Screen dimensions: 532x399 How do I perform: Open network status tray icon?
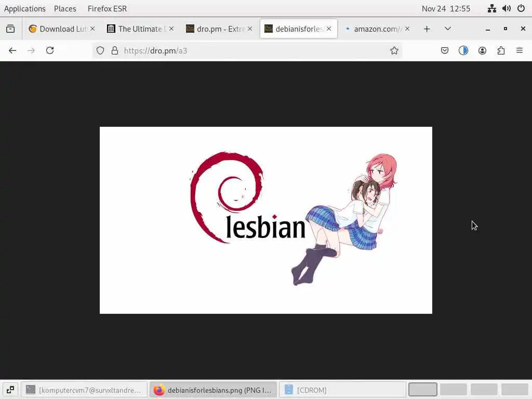click(492, 8)
